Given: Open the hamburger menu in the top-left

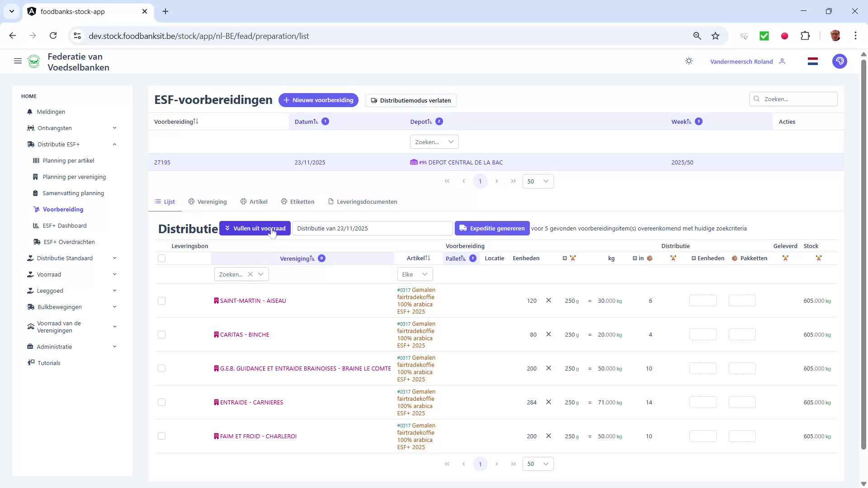Looking at the screenshot, I should (x=18, y=61).
